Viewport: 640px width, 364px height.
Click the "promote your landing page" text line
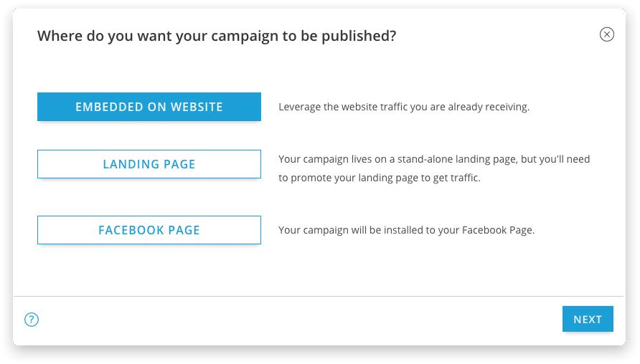(x=380, y=178)
